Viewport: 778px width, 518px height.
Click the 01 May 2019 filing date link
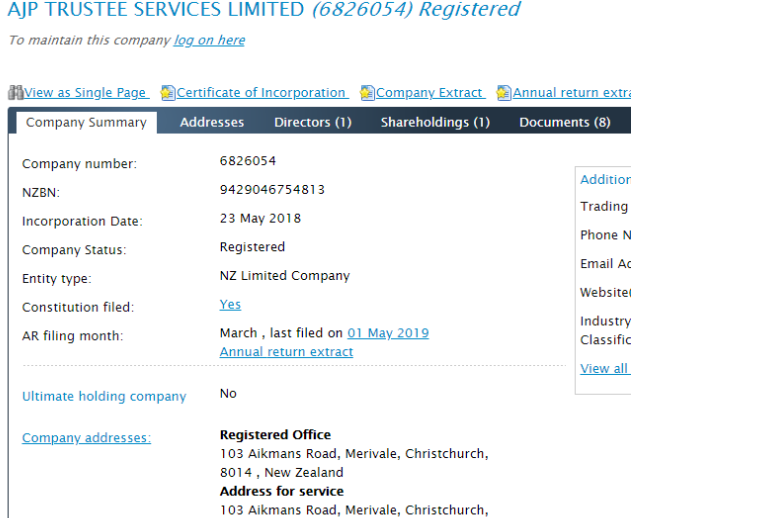point(388,333)
